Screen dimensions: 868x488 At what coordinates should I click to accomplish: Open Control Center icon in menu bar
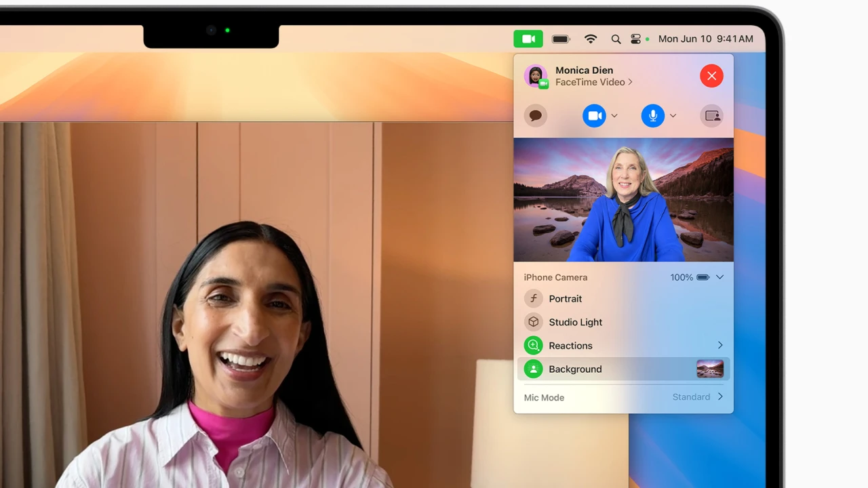tap(635, 39)
